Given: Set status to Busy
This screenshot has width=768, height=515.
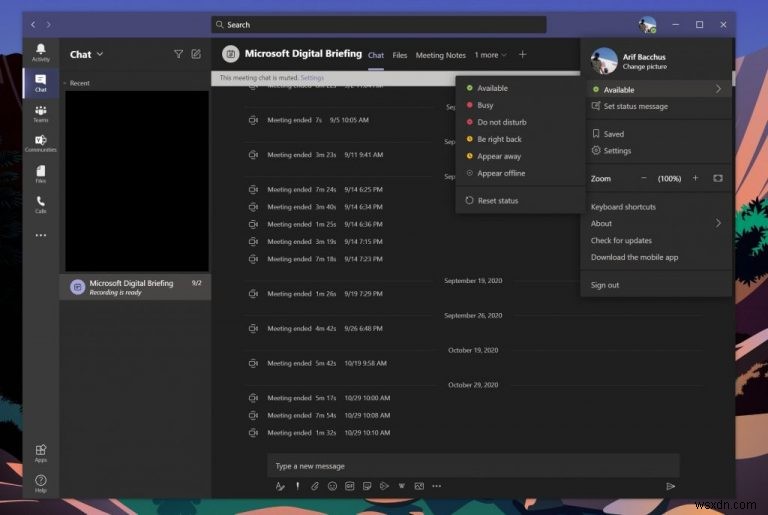Looking at the screenshot, I should coord(485,105).
